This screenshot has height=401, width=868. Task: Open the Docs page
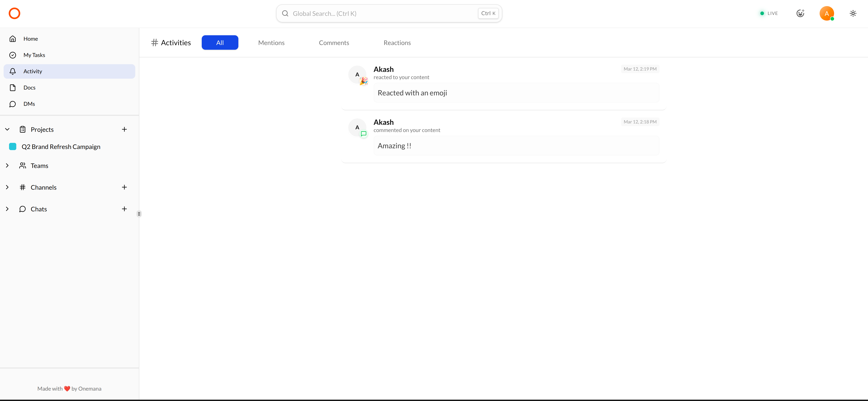point(29,87)
